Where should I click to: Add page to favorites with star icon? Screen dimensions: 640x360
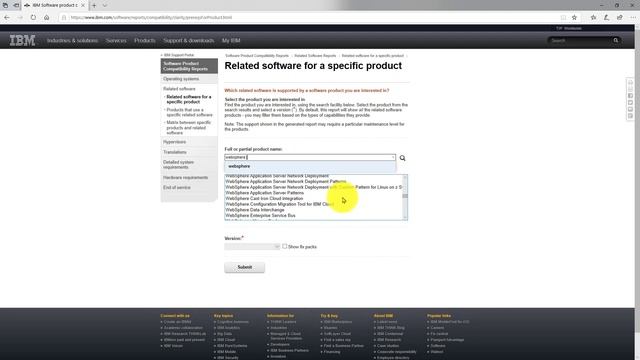pyautogui.click(x=574, y=18)
